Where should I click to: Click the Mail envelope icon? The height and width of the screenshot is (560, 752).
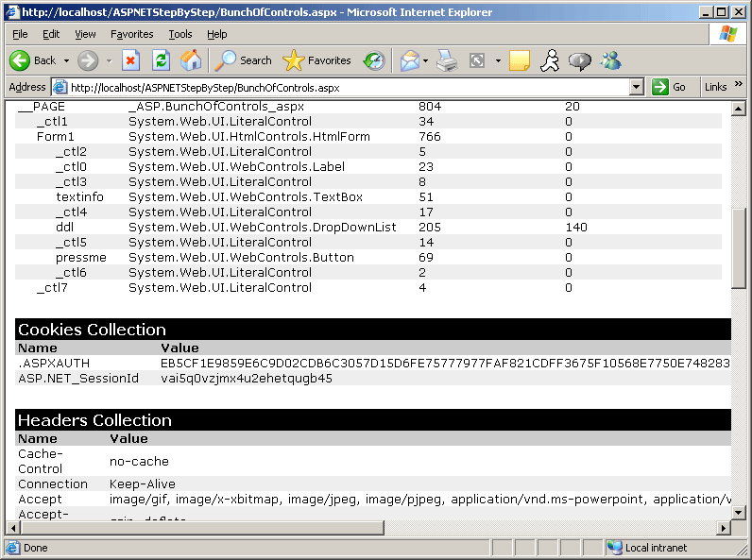(409, 60)
